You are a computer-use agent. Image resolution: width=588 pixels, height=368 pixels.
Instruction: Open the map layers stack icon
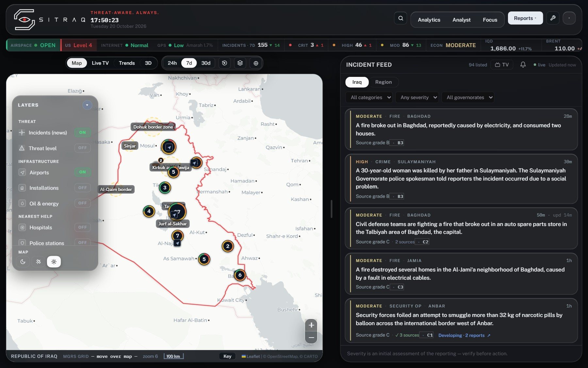pos(240,63)
